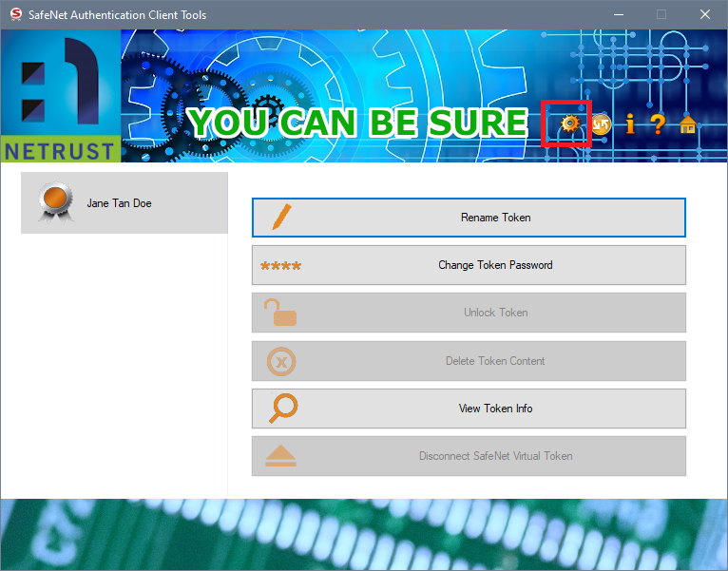Viewport: 728px width, 571px height.
Task: Click Delete Token Content button
Action: click(x=469, y=361)
